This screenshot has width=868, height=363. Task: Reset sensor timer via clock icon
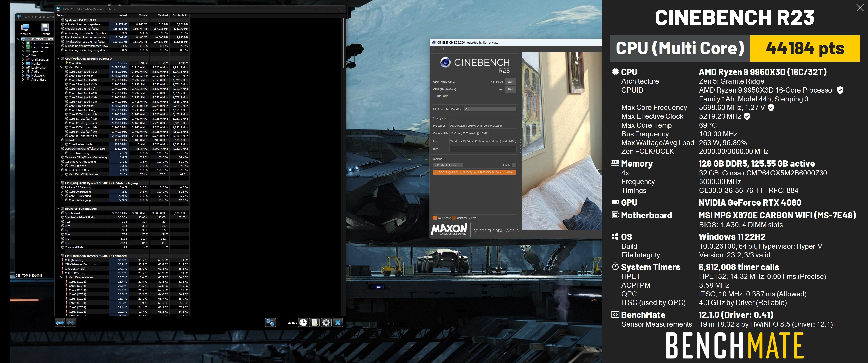pos(303,323)
